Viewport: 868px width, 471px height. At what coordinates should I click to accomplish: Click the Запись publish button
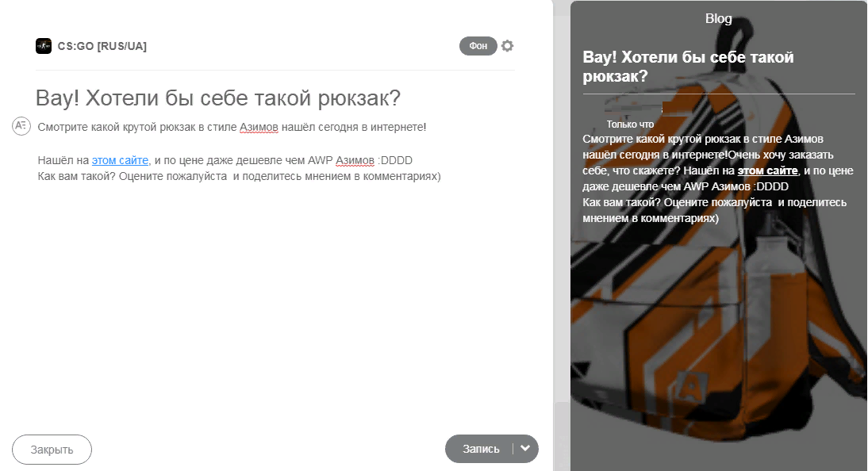(x=481, y=449)
